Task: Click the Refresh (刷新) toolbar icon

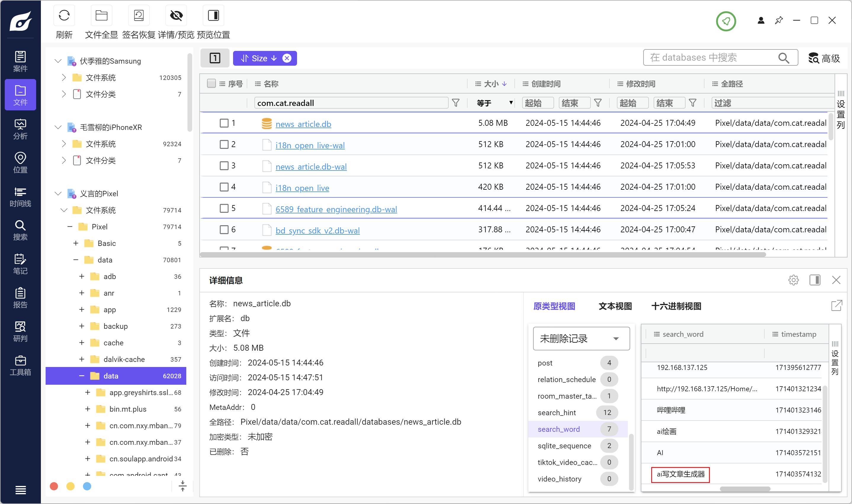Action: (x=64, y=16)
